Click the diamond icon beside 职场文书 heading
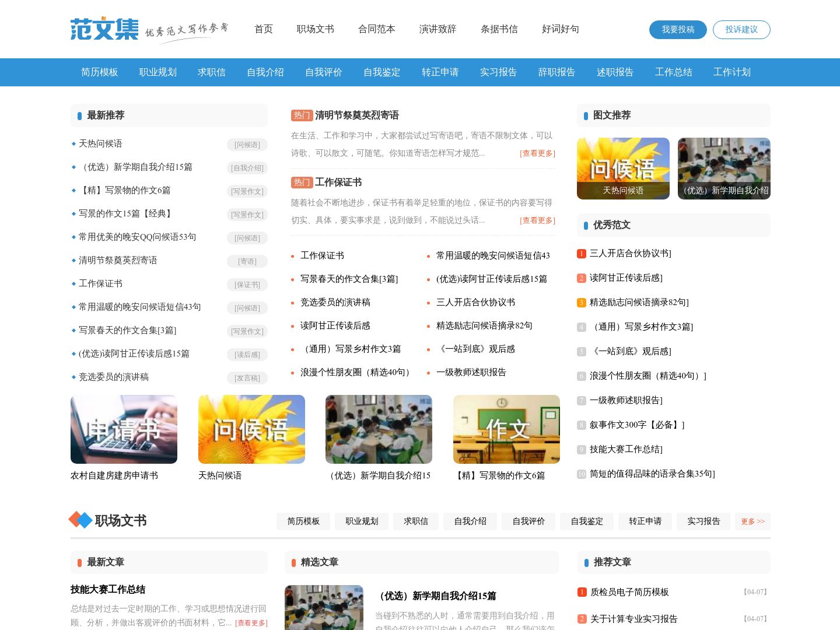Image resolution: width=840 pixels, height=630 pixels. (x=80, y=520)
